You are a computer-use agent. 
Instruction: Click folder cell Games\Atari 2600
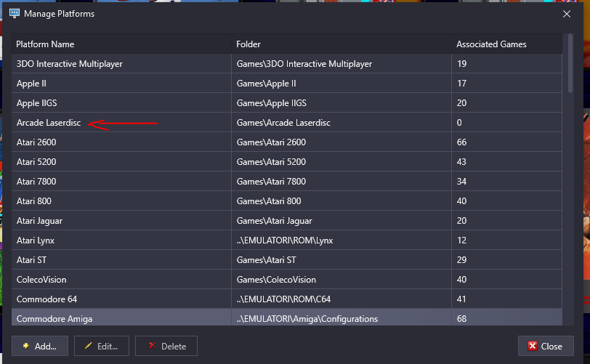pyautogui.click(x=342, y=142)
